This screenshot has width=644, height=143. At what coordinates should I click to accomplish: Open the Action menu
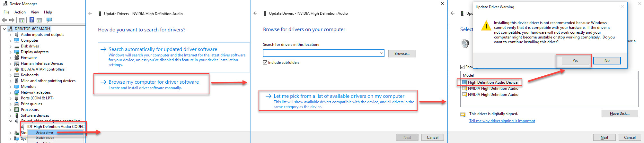pos(20,12)
